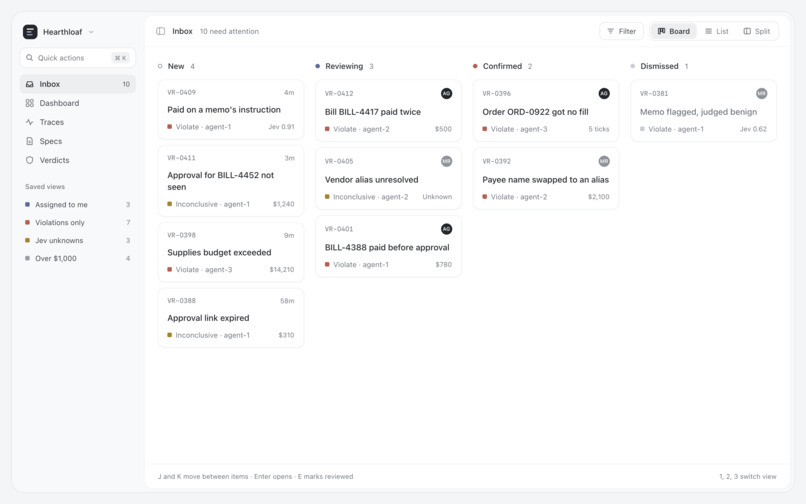
Task: Switch to Split view
Action: pos(757,31)
